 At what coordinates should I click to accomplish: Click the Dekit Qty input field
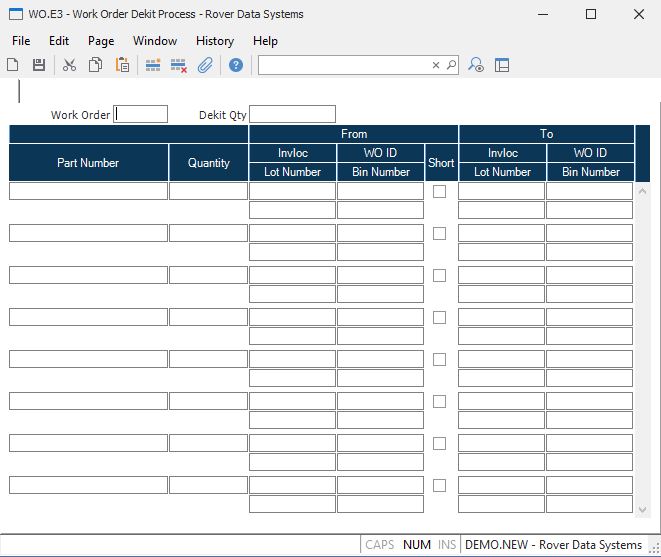(292, 114)
